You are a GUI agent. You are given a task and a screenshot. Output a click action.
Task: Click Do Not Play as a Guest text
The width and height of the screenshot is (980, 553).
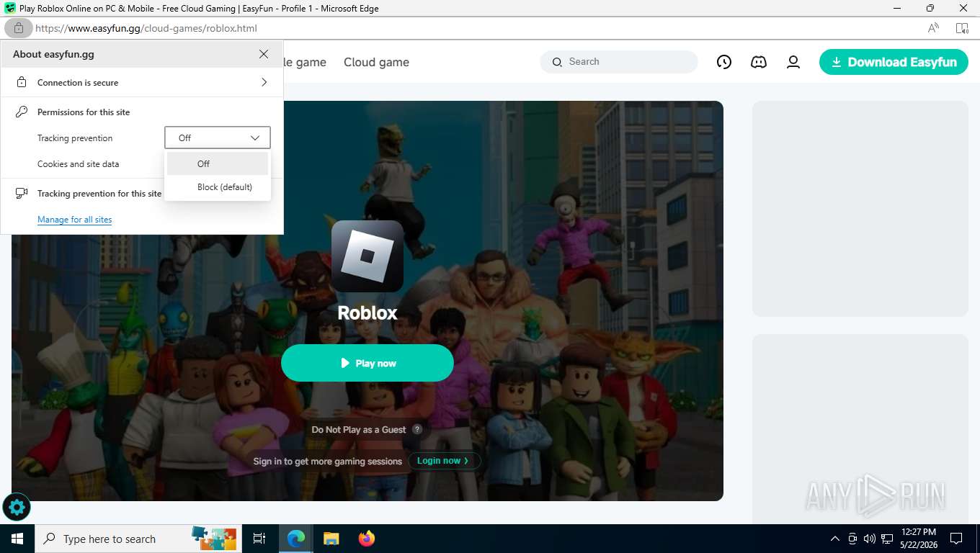(x=359, y=429)
